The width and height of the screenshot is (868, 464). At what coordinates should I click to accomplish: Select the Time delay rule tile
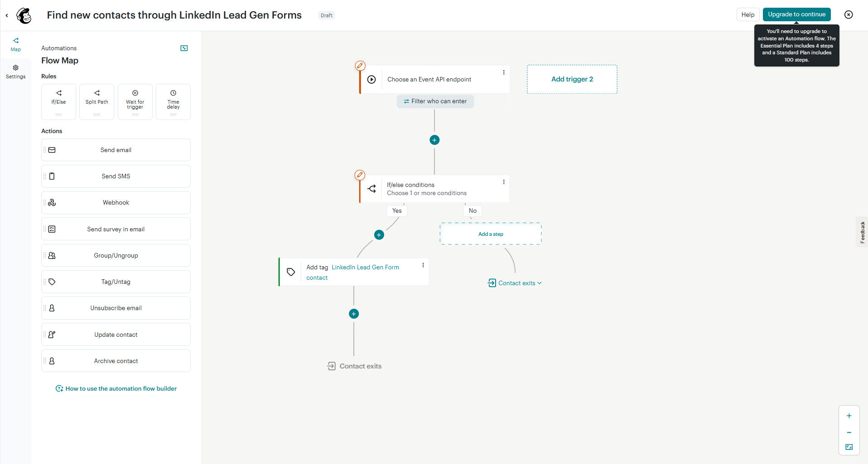tap(173, 102)
